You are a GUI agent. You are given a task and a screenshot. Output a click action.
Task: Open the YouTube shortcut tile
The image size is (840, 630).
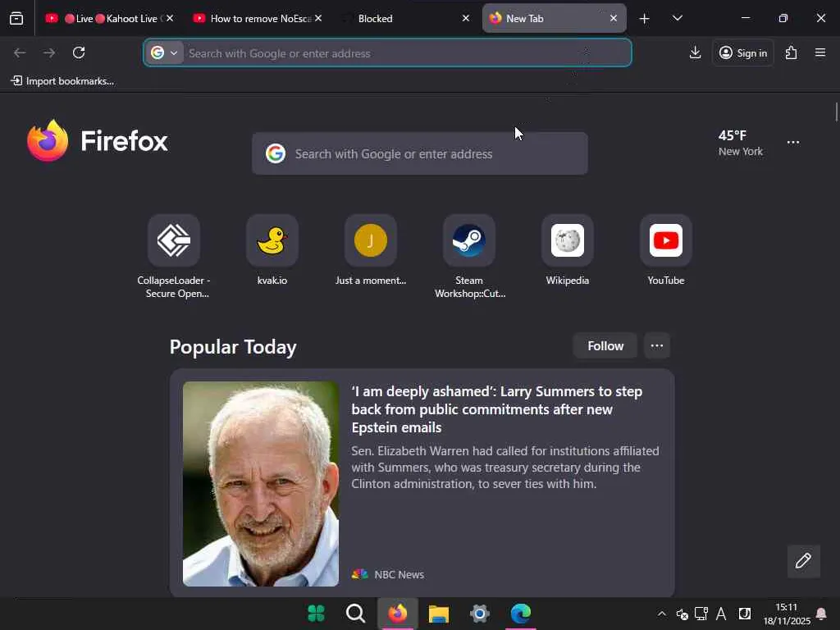pyautogui.click(x=666, y=240)
